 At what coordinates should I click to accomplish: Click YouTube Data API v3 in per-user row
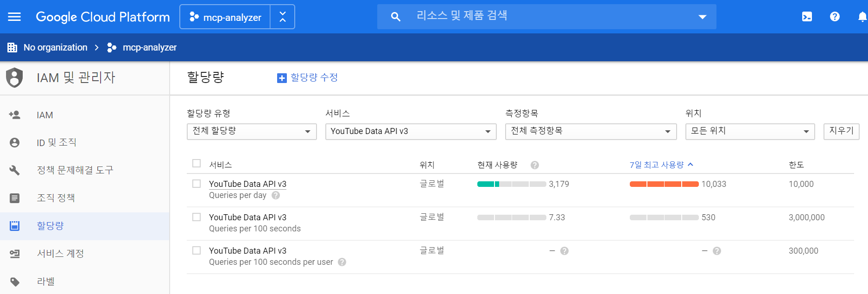click(x=247, y=251)
